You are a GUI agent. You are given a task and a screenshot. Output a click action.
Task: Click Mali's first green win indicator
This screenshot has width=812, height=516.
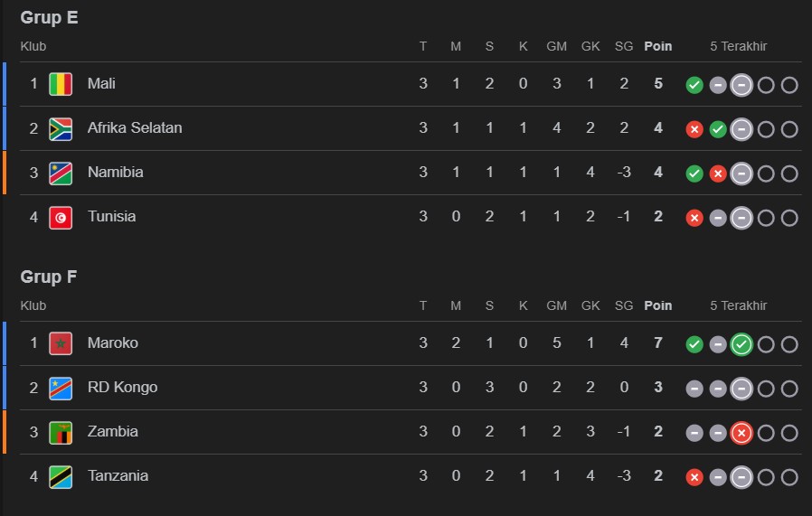pyautogui.click(x=694, y=85)
